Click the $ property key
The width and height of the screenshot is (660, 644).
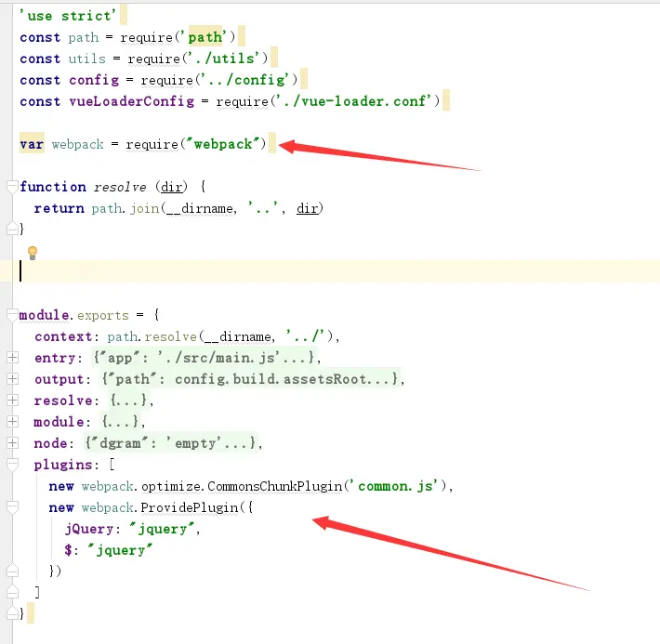[68, 550]
